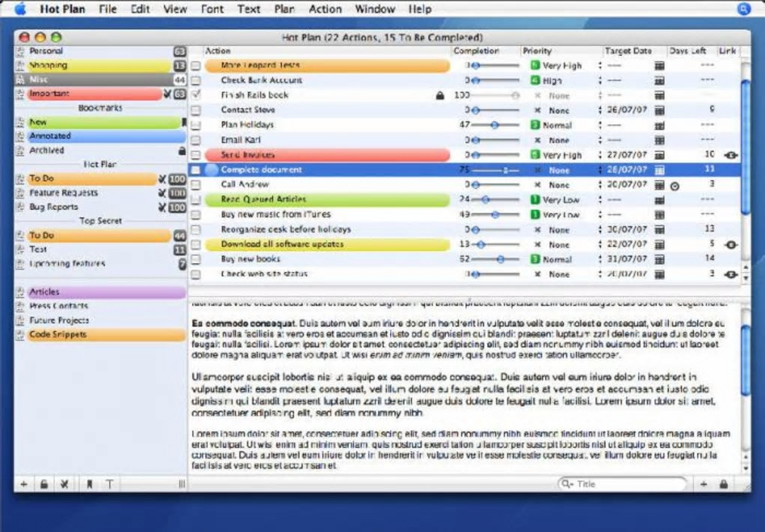Click the completion slider for Read Queued Articles
Screen dimensions: 765x532
click(x=495, y=200)
